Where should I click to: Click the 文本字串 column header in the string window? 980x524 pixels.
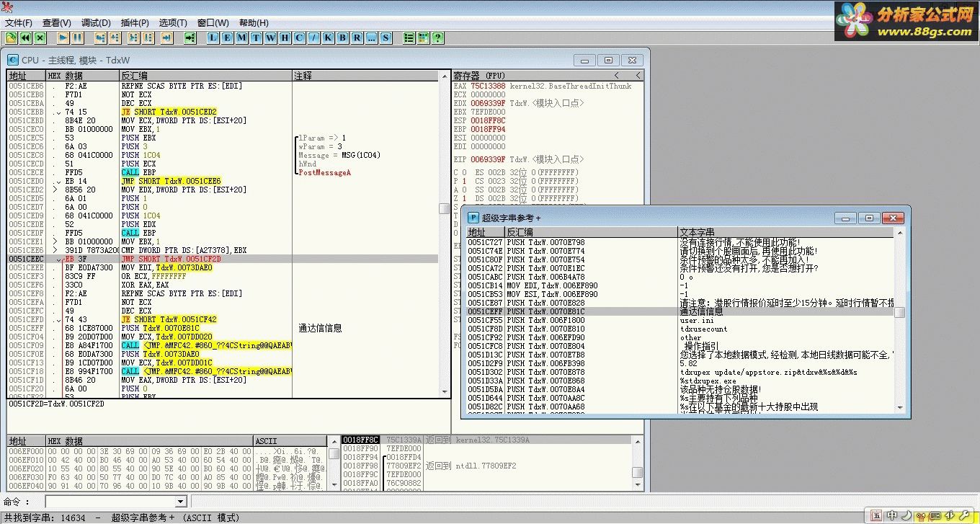pos(785,232)
